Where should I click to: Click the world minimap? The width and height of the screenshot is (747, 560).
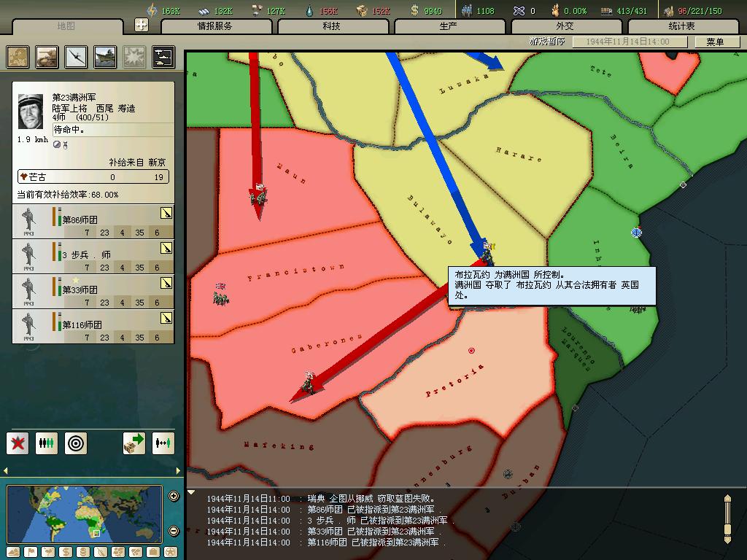(x=85, y=514)
